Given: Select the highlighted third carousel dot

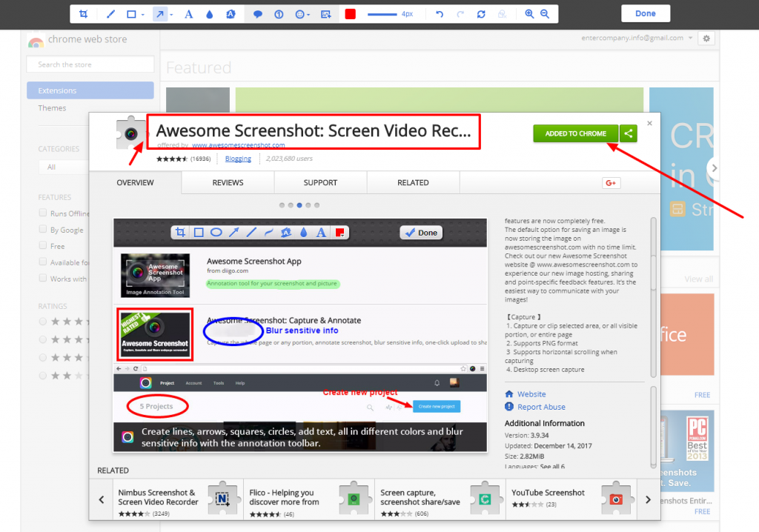Looking at the screenshot, I should tap(299, 205).
